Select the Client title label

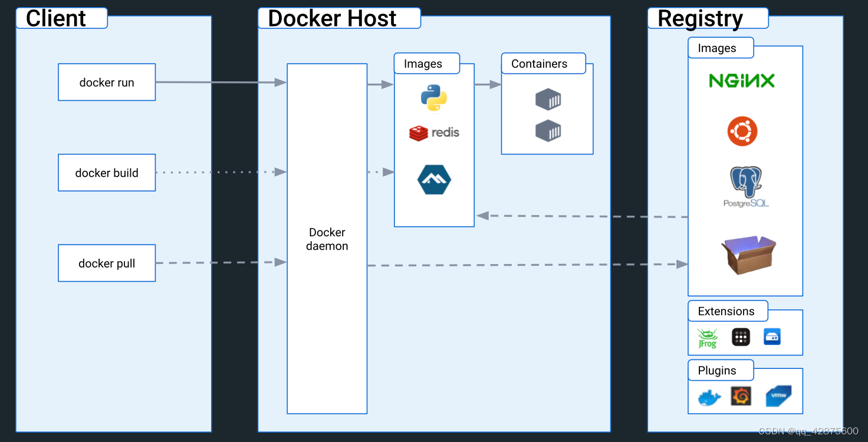tap(61, 18)
